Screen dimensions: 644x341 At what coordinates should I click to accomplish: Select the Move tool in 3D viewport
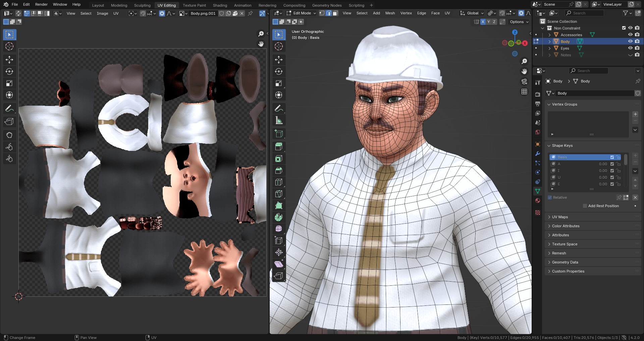[x=279, y=60]
